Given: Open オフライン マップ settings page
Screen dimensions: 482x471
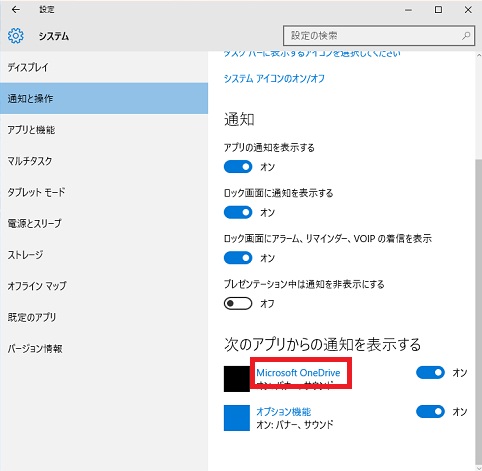Looking at the screenshot, I should coord(104,286).
